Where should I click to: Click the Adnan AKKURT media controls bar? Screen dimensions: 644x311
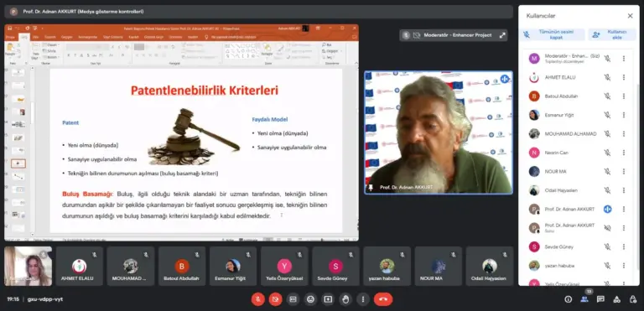[x=258, y=12]
